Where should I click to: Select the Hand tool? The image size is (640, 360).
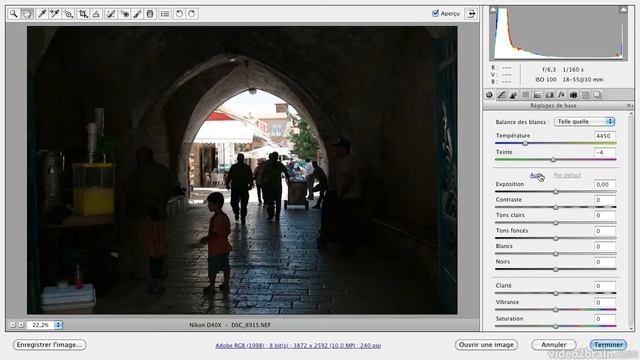(x=27, y=14)
